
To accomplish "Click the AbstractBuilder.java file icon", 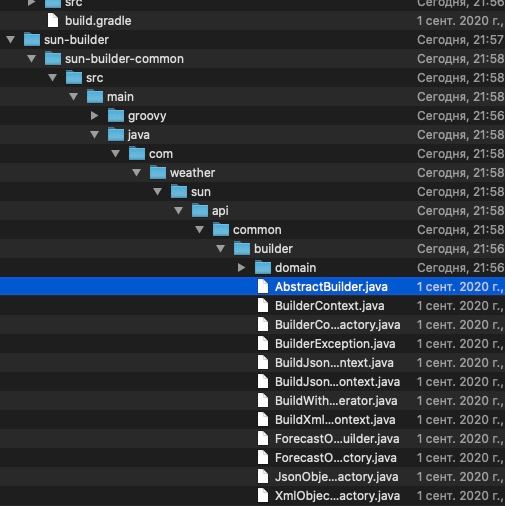I will pos(263,286).
